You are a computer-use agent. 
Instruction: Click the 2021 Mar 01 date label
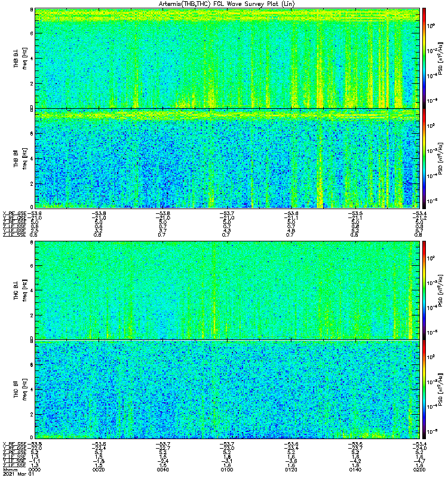(15, 474)
